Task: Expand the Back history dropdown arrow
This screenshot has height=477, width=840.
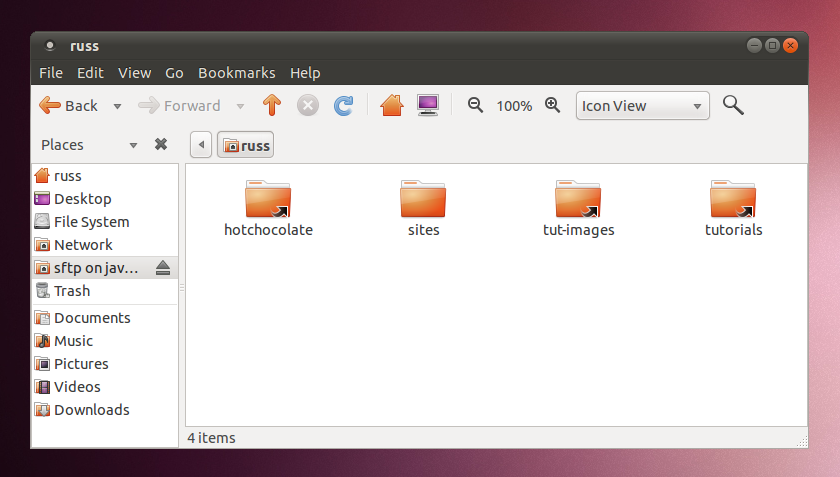Action: (117, 106)
